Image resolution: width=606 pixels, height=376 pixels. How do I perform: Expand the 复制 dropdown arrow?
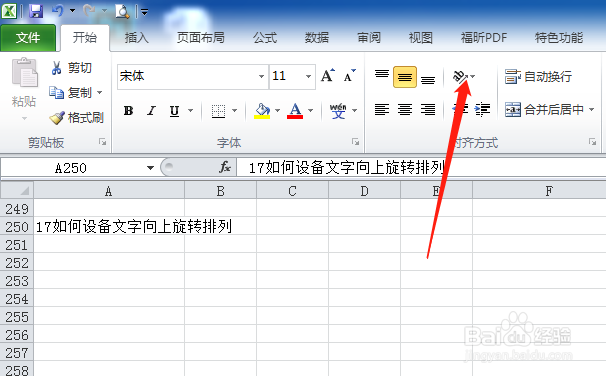(99, 93)
